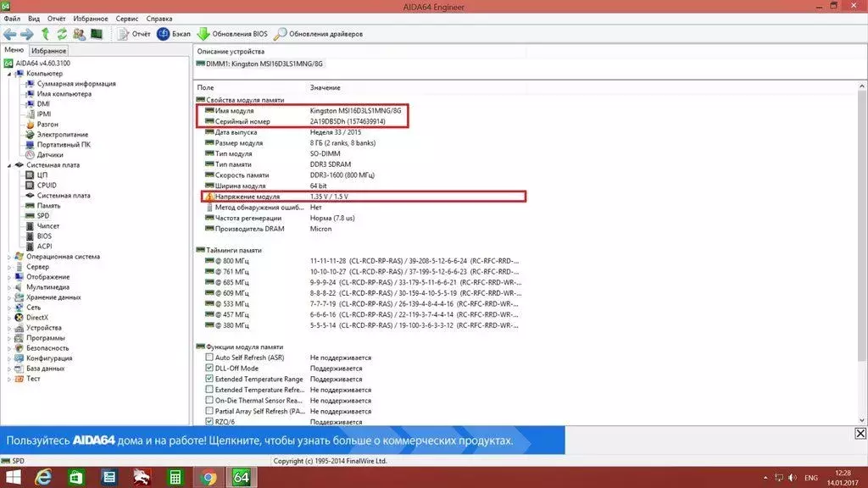The image size is (868, 488).
Task: Switch to the Избранное sidebar tab
Action: [48, 51]
